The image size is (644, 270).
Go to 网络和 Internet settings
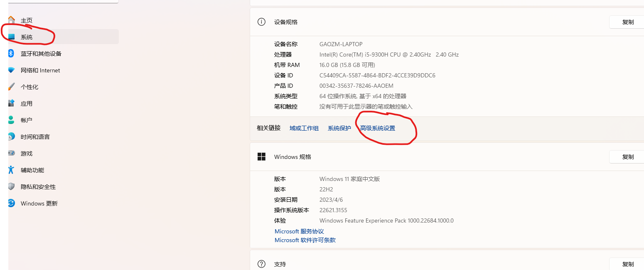(64, 70)
